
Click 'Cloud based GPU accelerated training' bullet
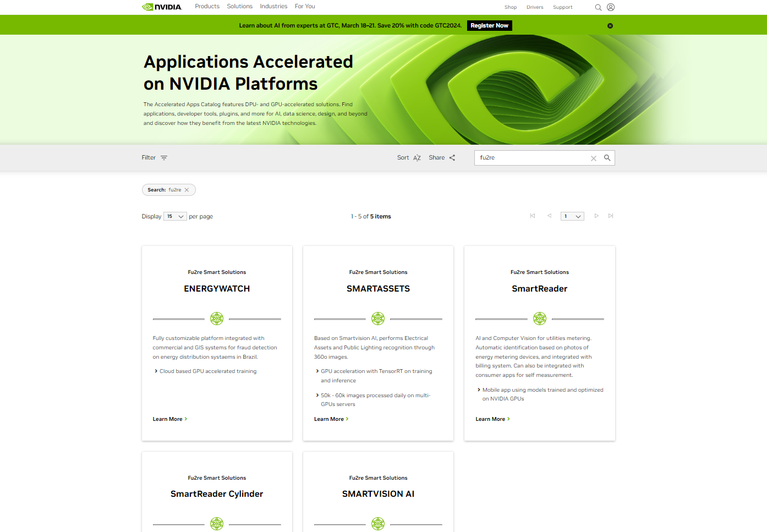208,371
